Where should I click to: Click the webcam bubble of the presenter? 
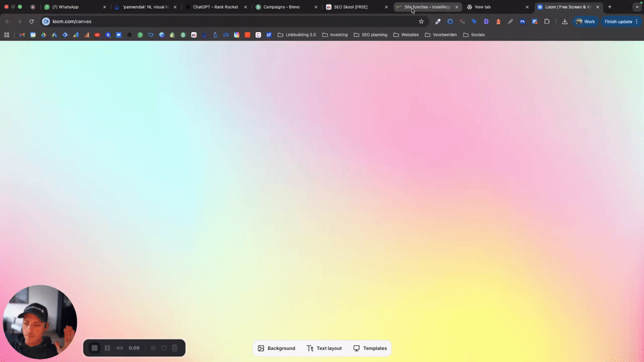(x=40, y=322)
